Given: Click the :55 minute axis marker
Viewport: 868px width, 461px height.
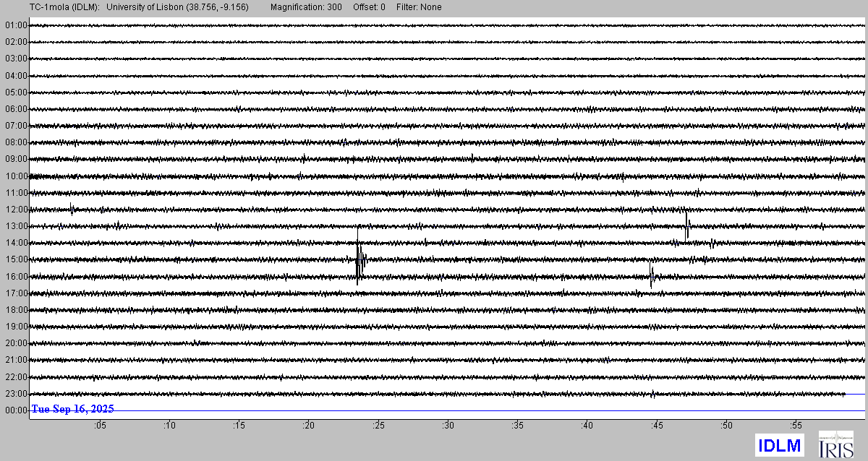Looking at the screenshot, I should click(796, 426).
